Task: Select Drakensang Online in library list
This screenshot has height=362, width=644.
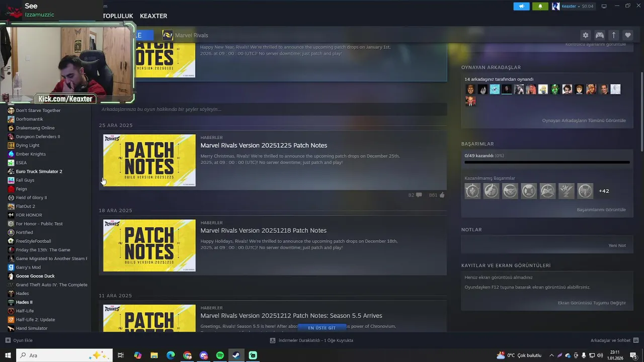Action: click(x=35, y=128)
